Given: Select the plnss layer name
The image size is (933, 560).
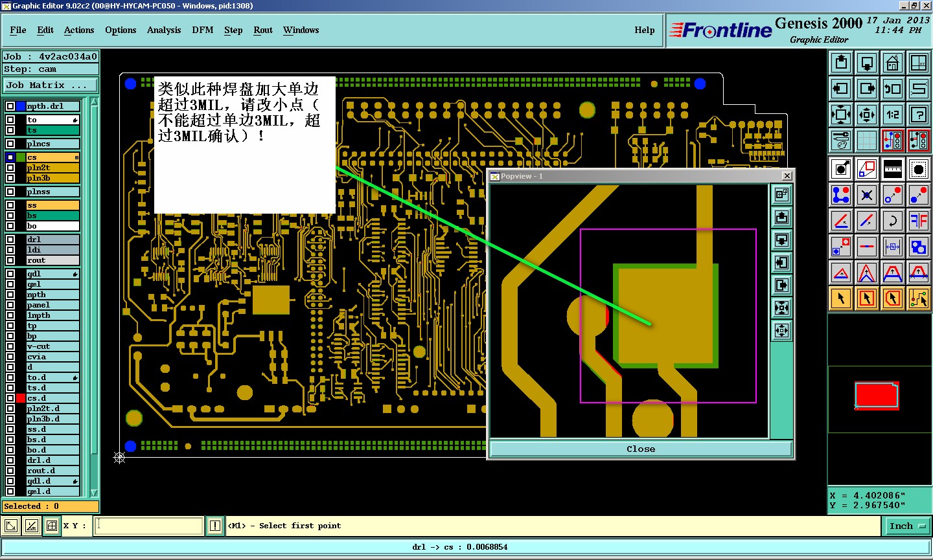Looking at the screenshot, I should tap(53, 192).
